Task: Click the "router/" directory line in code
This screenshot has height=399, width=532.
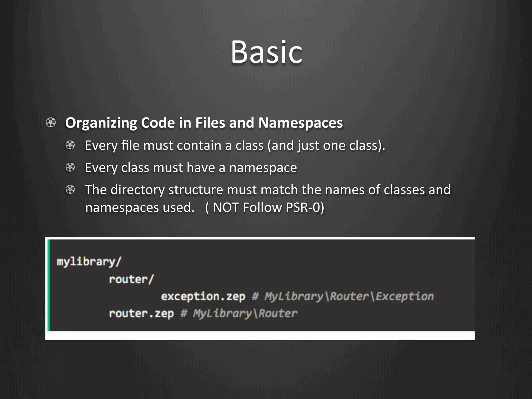Action: (x=131, y=280)
